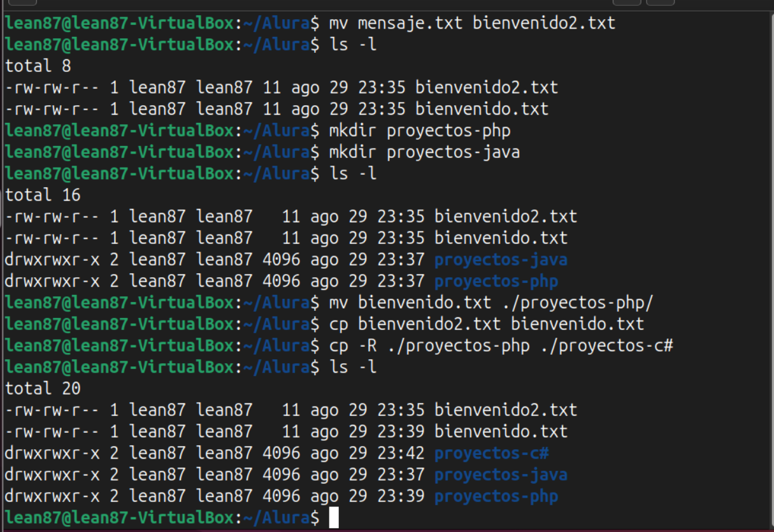Image resolution: width=774 pixels, height=532 pixels.
Task: Click the 'mv mensaje.txt bienvenido2.txt' command
Action: click(x=472, y=24)
